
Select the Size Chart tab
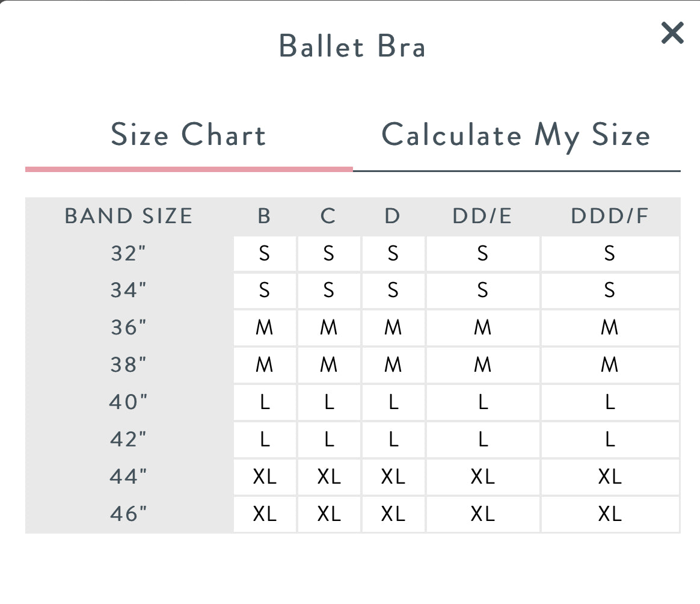(188, 135)
